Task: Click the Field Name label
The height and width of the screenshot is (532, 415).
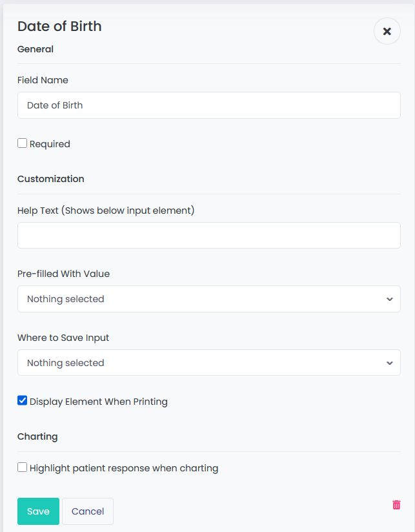Action: pos(43,80)
